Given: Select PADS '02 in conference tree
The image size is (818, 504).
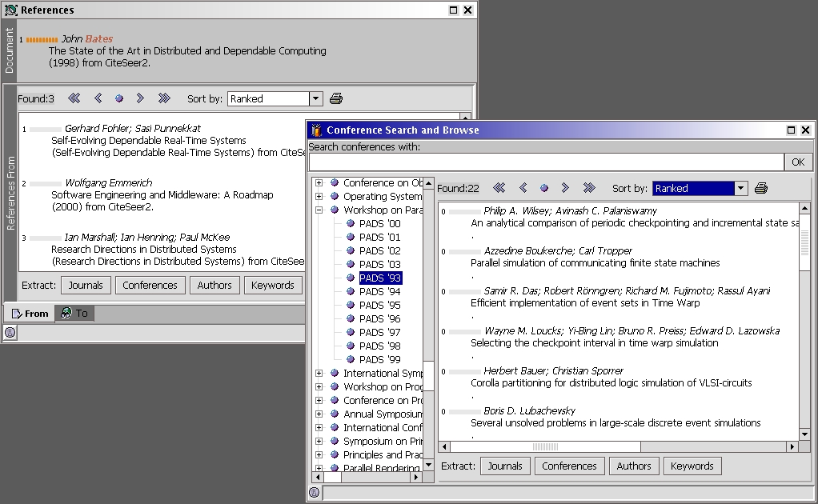Looking at the screenshot, I should (x=379, y=250).
